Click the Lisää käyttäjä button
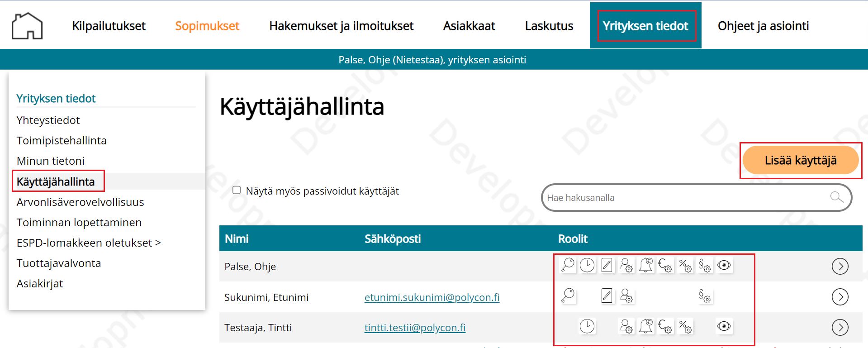This screenshot has height=348, width=868. click(x=801, y=160)
